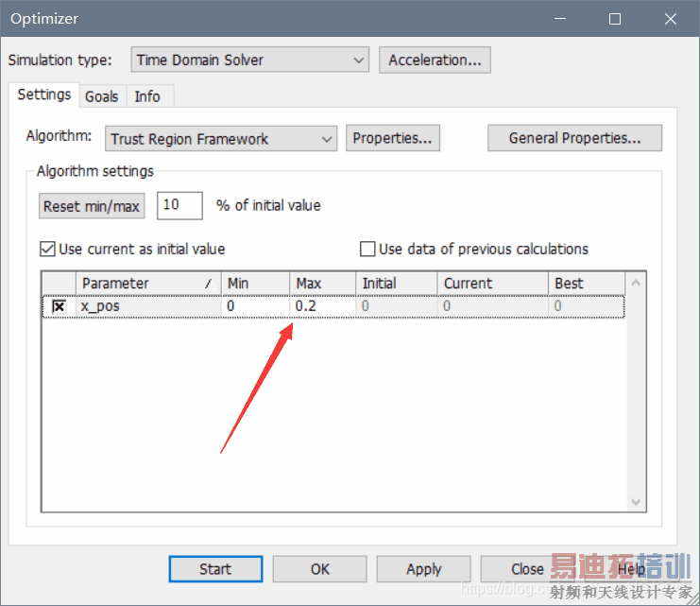The image size is (700, 606).
Task: Minimize the Optimizer window
Action: [x=560, y=19]
